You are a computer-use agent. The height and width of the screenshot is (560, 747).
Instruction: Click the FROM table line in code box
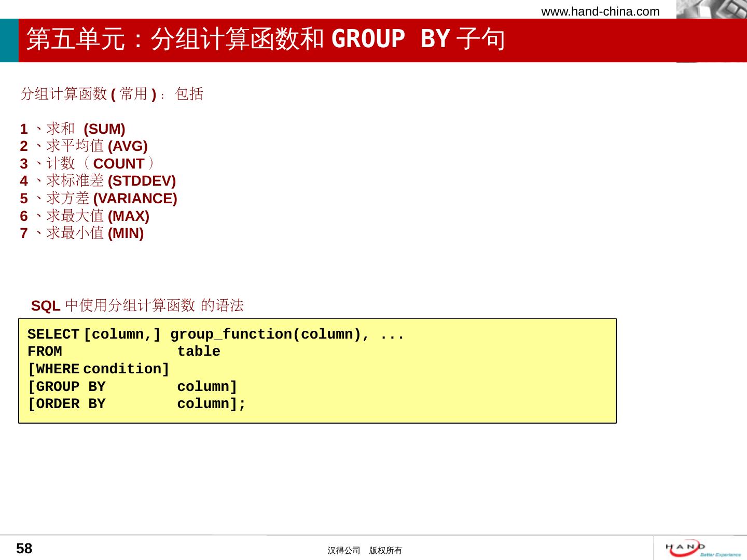(124, 352)
